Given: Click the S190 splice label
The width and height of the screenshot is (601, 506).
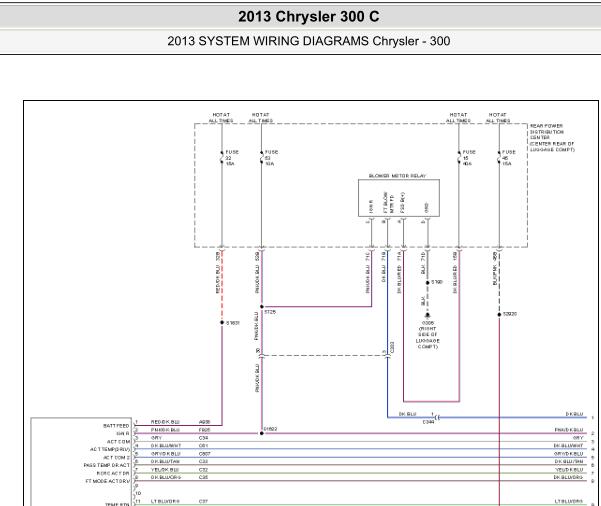Looking at the screenshot, I should (437, 282).
